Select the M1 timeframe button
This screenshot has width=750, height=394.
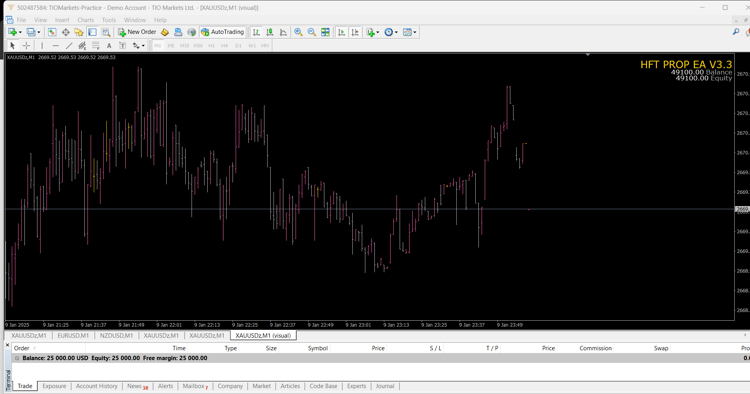tap(157, 45)
